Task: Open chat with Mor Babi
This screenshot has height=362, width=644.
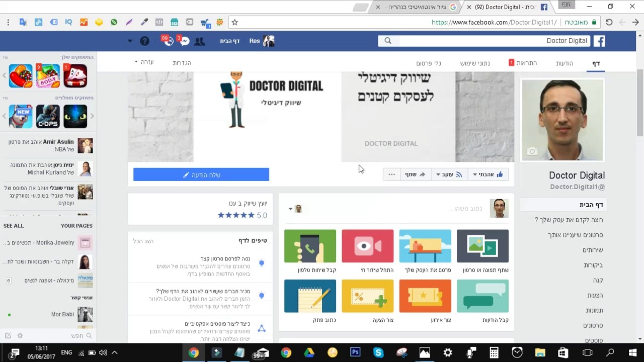Action: pos(48,315)
